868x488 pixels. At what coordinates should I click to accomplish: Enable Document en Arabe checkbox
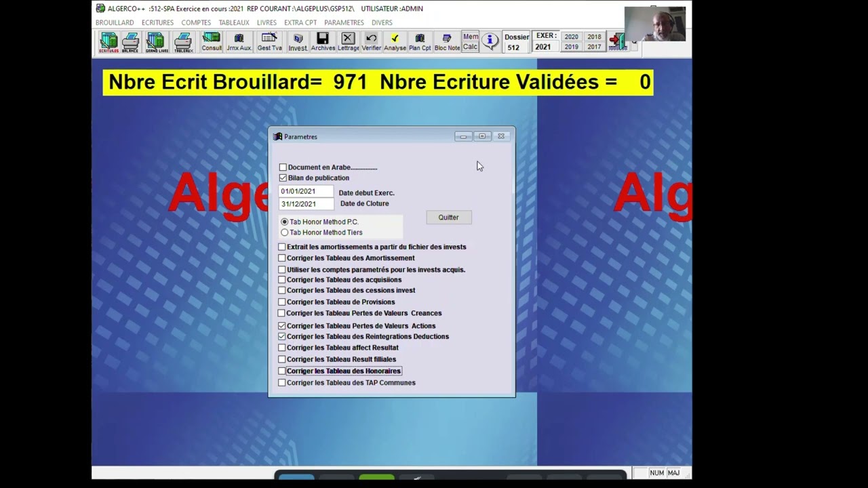(283, 167)
